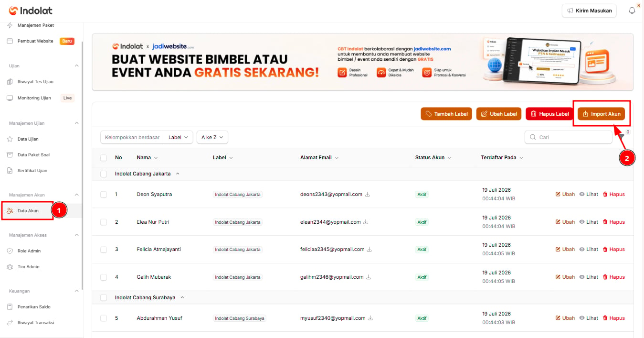Sort by Nama column header

point(147,158)
